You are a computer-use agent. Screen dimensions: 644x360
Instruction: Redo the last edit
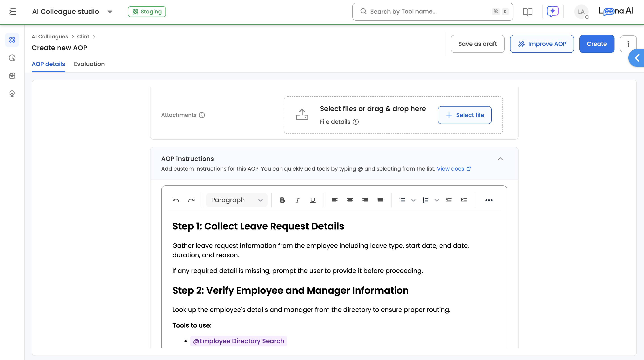click(191, 200)
